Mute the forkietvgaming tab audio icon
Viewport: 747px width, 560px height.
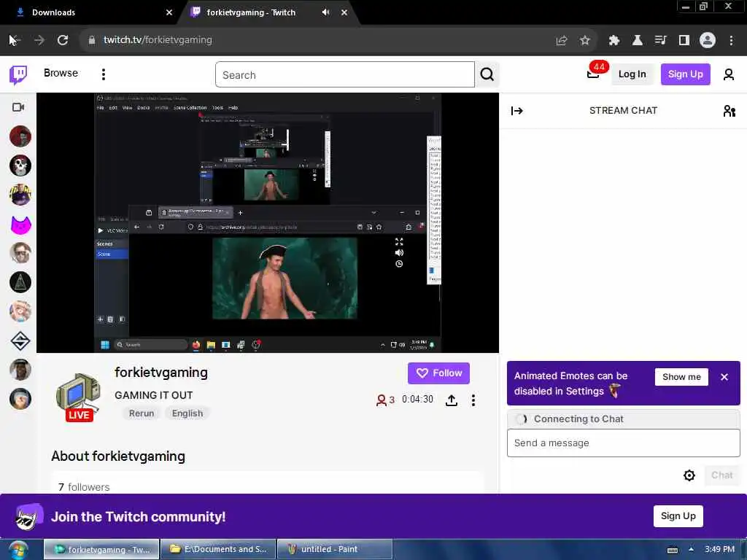(x=325, y=12)
